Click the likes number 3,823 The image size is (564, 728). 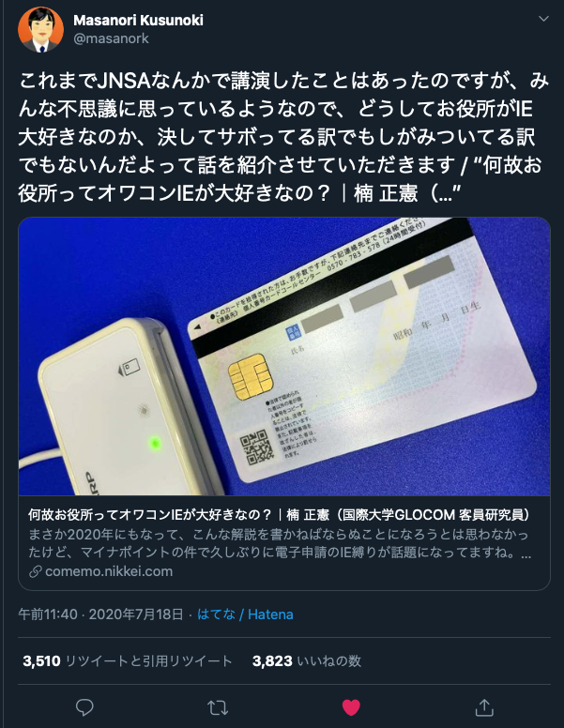tap(272, 661)
